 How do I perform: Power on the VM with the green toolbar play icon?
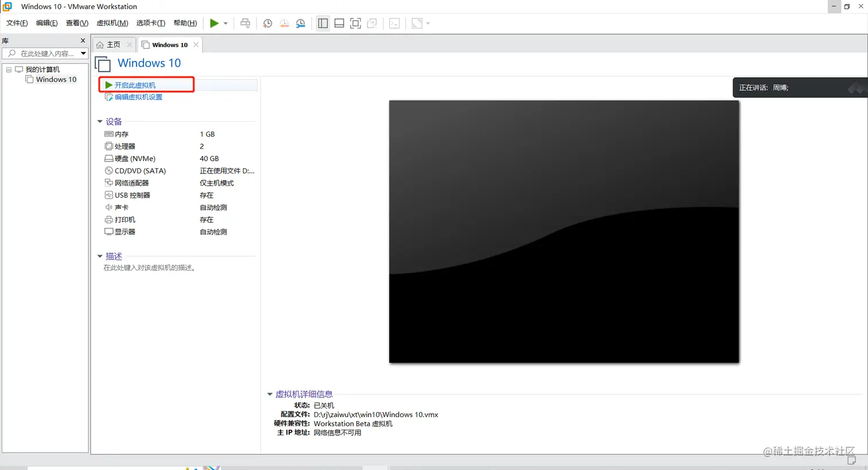[x=214, y=23]
